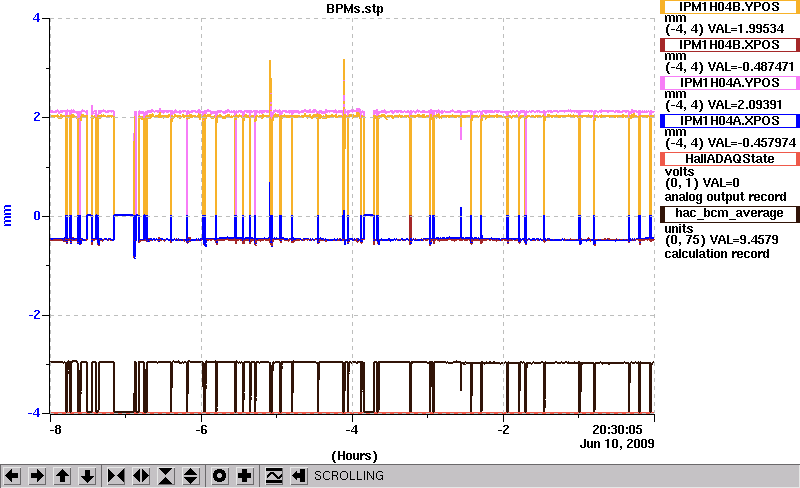Click the 'calculation record' description
The height and width of the screenshot is (488, 800).
(716, 254)
